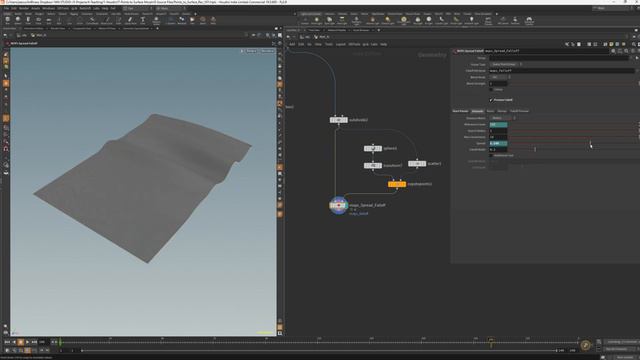Select the Tube shelf tool

click(x=28, y=20)
